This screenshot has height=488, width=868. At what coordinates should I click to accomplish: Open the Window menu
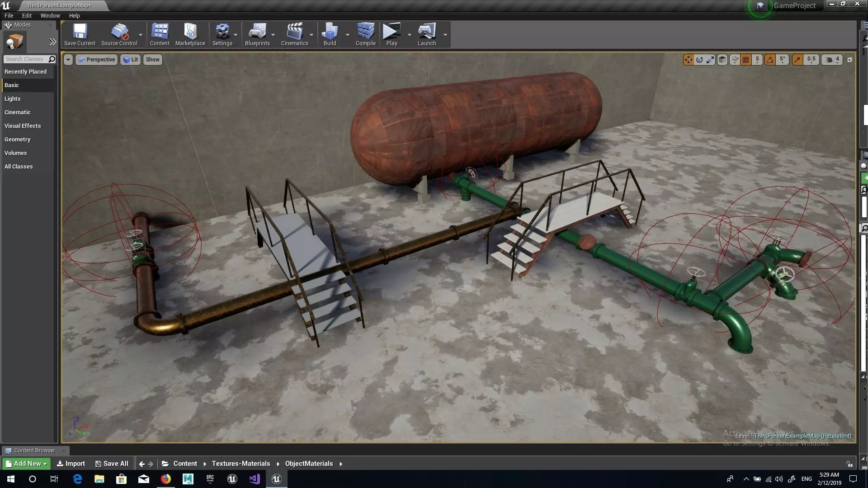click(50, 15)
